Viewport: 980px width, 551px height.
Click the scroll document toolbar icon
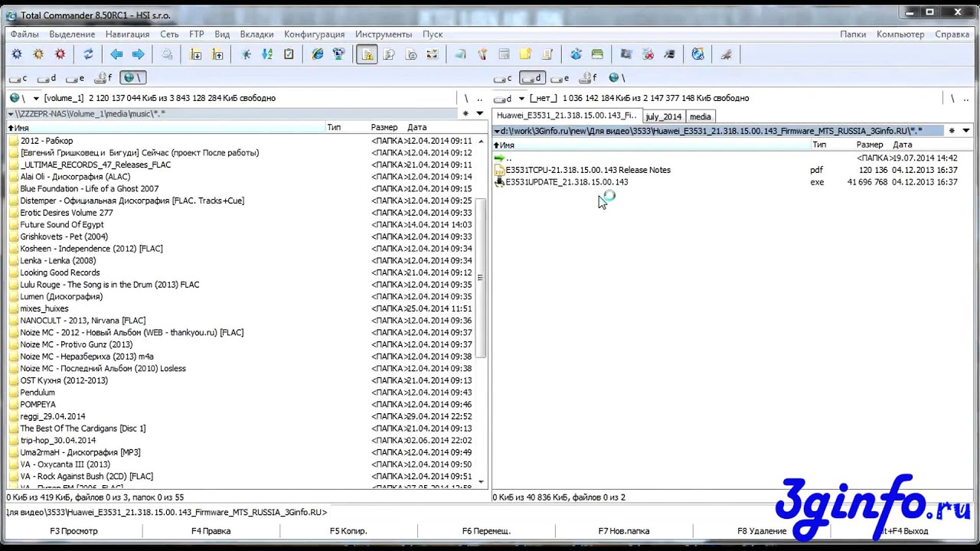coord(547,54)
